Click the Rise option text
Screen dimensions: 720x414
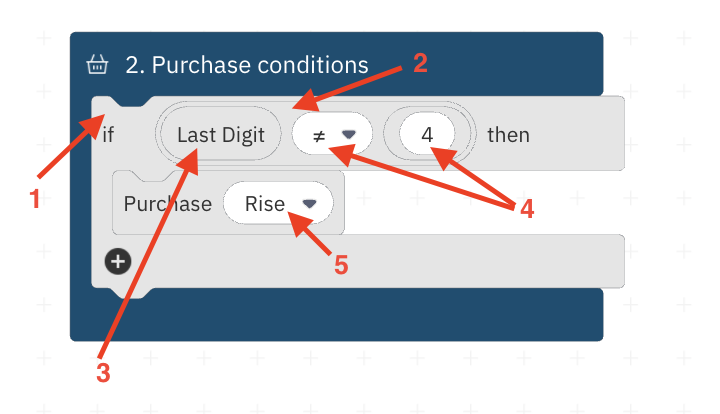click(265, 204)
